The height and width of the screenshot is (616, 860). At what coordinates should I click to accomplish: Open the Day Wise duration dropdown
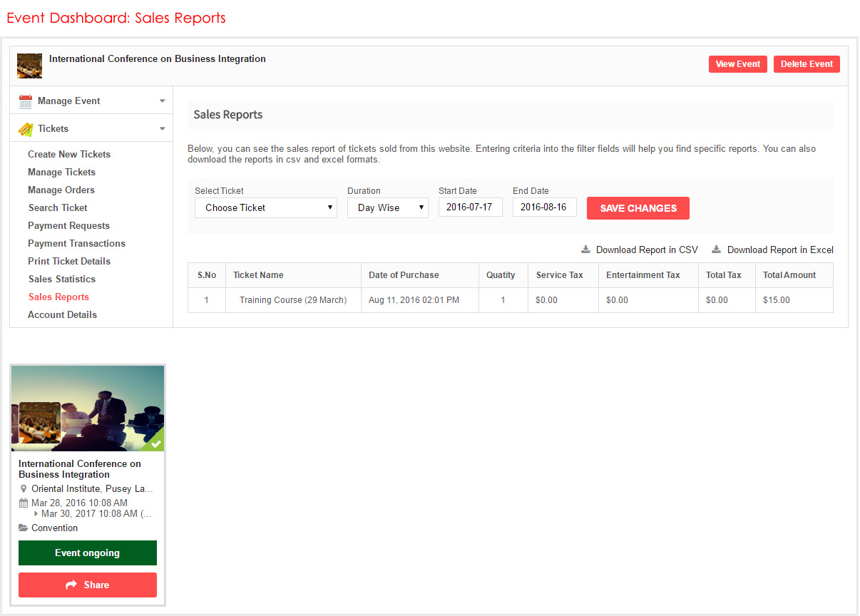tap(387, 208)
